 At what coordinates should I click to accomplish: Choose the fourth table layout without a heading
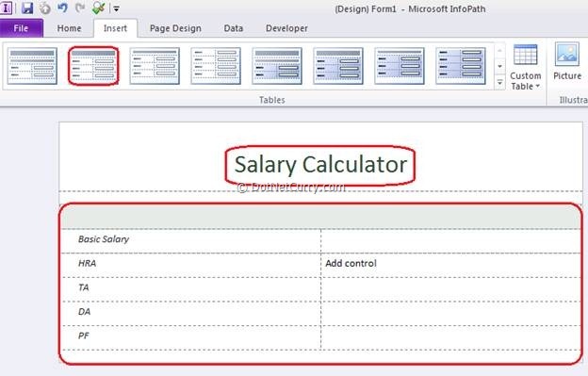[x=216, y=66]
